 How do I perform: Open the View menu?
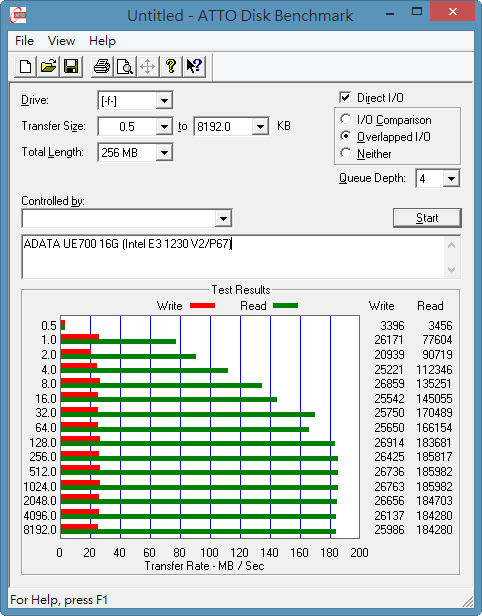tap(61, 41)
